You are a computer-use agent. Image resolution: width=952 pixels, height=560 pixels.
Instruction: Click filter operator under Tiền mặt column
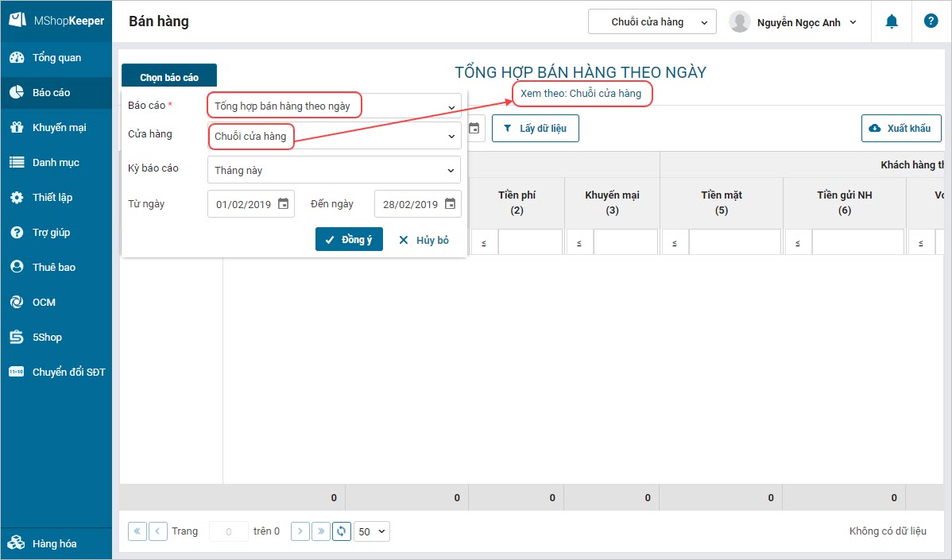(x=675, y=243)
